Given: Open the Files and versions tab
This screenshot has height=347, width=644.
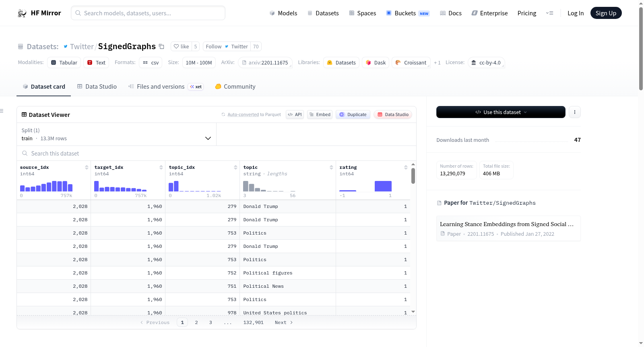Looking at the screenshot, I should point(166,87).
